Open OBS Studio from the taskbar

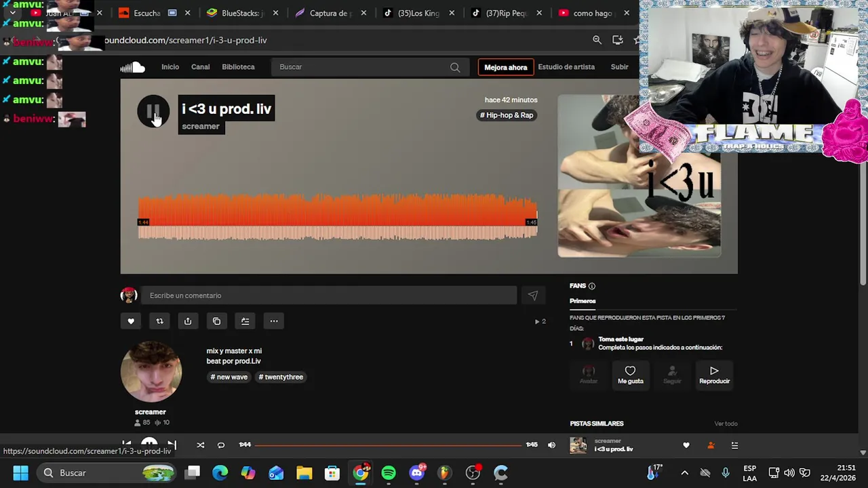click(x=473, y=472)
